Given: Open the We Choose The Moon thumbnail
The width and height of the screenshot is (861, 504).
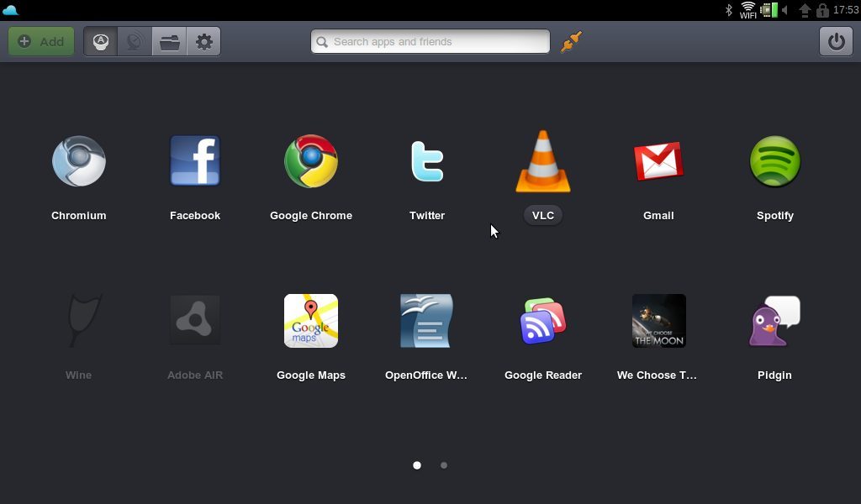Looking at the screenshot, I should 658,321.
